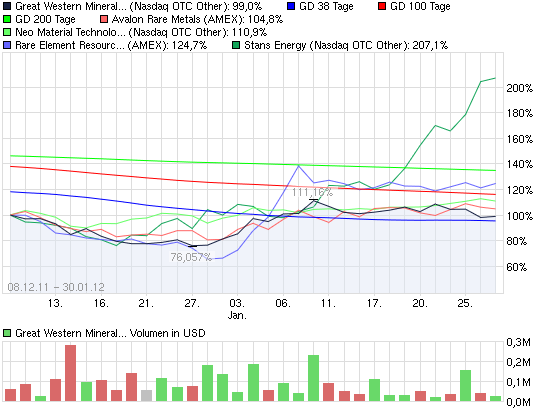Click the tallest red volume bar
545x410 pixels.
click(x=71, y=373)
